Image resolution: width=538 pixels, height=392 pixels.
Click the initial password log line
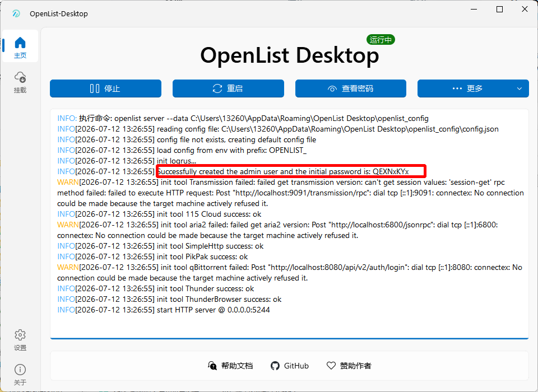click(x=233, y=171)
